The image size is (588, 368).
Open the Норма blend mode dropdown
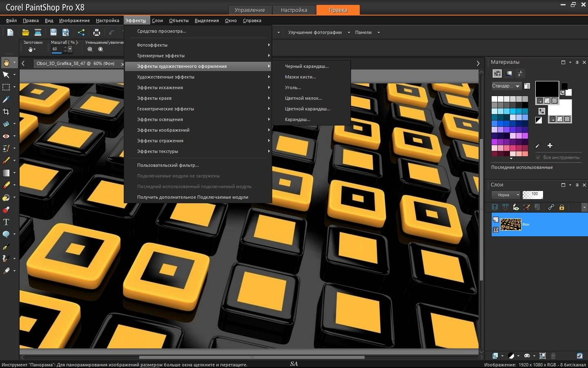[506, 195]
